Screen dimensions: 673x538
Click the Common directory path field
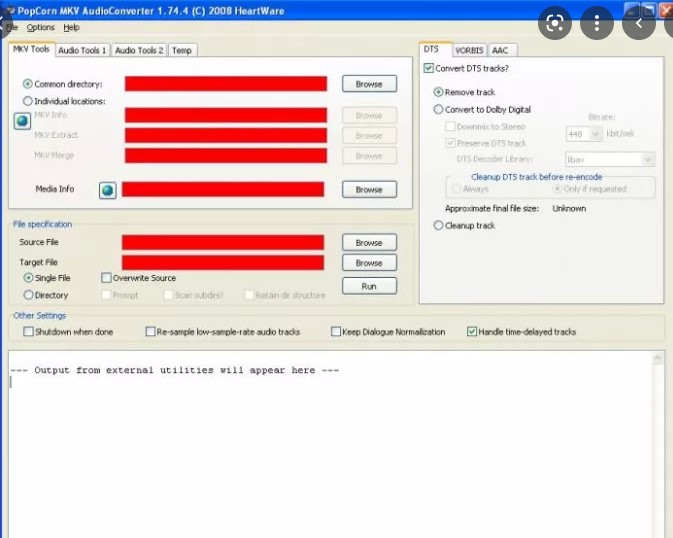(x=226, y=84)
